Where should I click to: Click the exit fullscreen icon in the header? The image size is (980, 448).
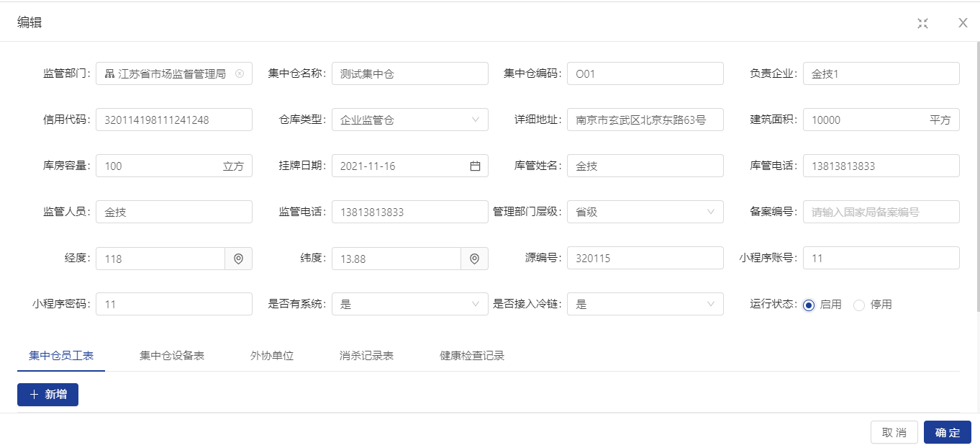point(922,23)
